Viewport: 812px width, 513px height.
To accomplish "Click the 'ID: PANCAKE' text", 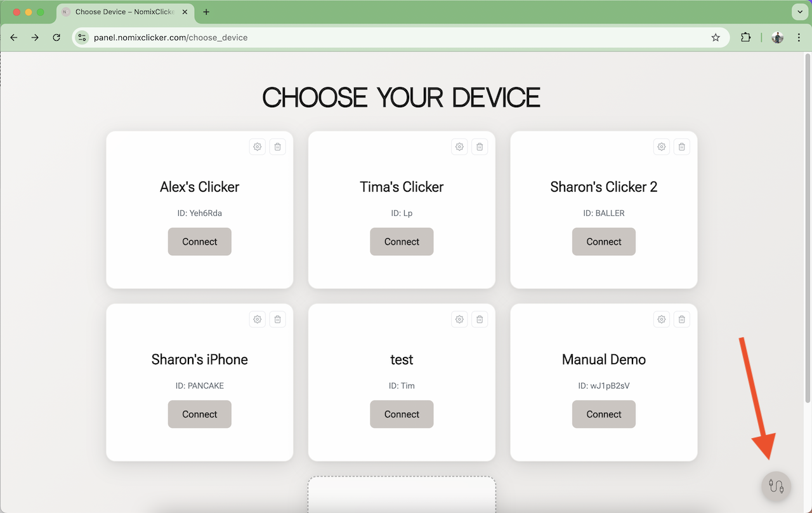I will (200, 386).
